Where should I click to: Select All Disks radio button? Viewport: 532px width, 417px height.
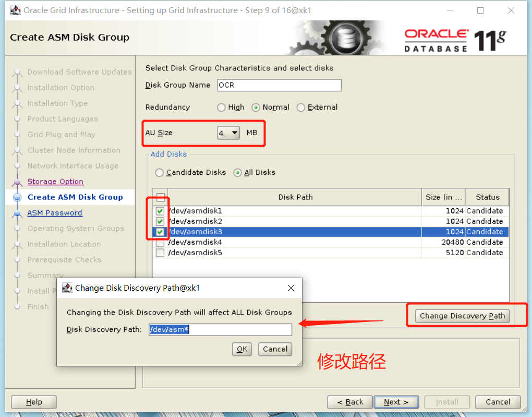tap(237, 173)
